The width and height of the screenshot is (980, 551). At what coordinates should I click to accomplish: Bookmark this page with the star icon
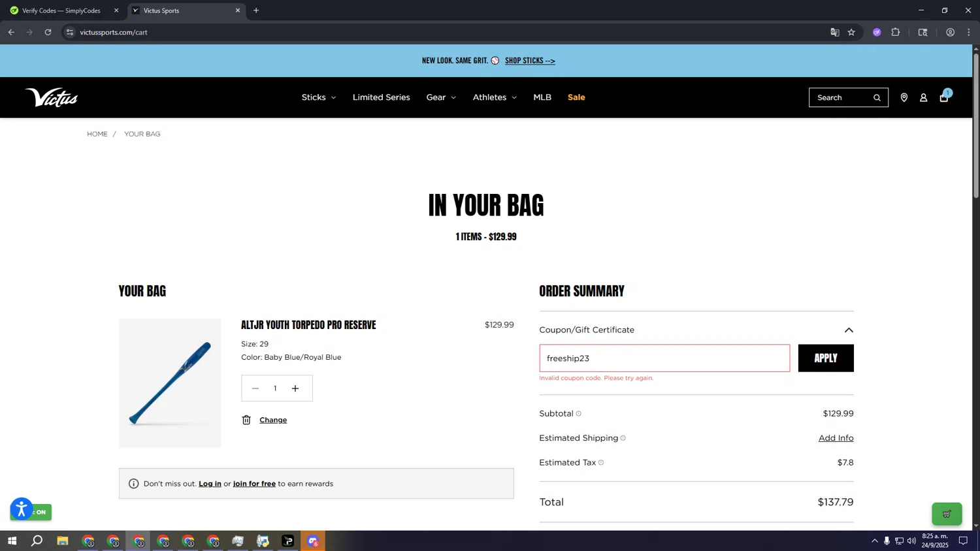tap(851, 32)
